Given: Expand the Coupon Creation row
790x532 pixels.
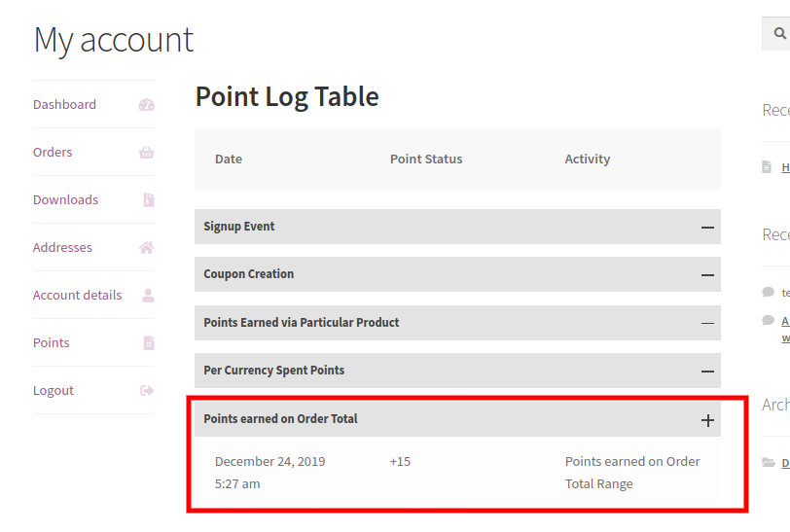Looking at the screenshot, I should [x=457, y=274].
